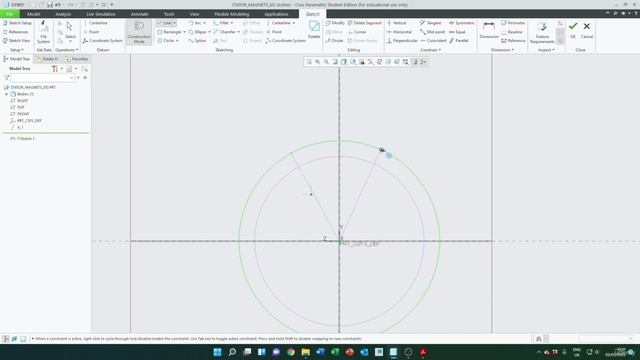Select the Chamfer sketch tool
The width and height of the screenshot is (640, 360).
[x=224, y=32]
